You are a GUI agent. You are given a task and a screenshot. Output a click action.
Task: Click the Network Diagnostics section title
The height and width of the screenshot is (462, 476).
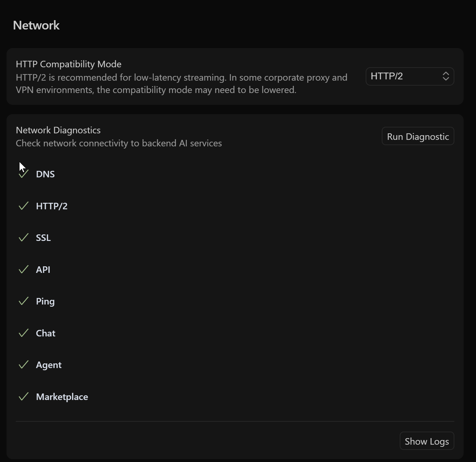(58, 130)
